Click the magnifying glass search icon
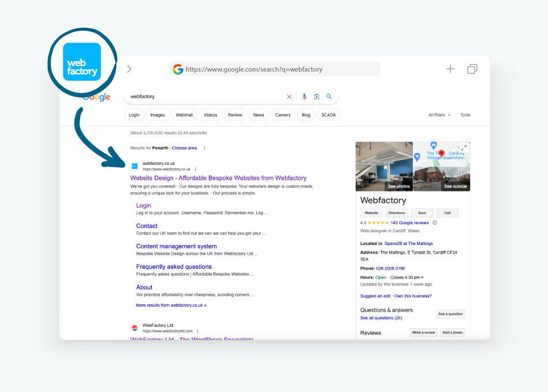This screenshot has width=548, height=392. tap(329, 97)
